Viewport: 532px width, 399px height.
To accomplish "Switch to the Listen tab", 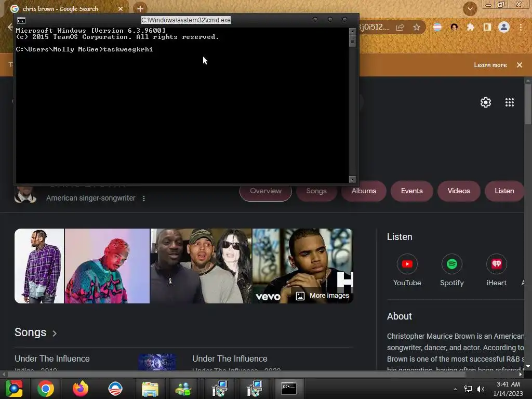I will [504, 191].
